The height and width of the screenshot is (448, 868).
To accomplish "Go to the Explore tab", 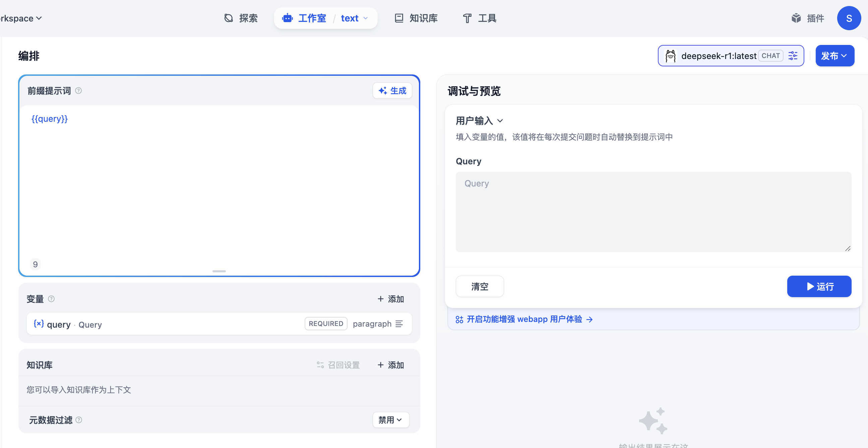I will pyautogui.click(x=241, y=18).
